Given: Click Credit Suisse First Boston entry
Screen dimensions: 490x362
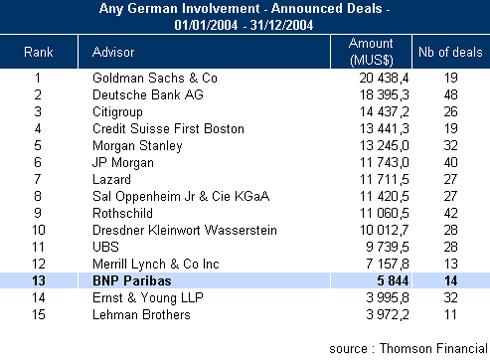Looking at the screenshot, I should pyautogui.click(x=168, y=129).
